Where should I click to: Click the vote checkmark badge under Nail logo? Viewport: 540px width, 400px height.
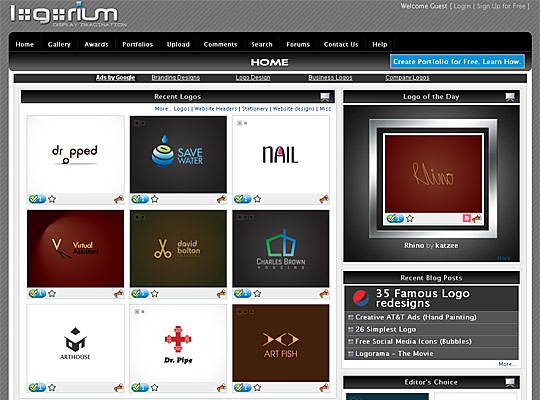242,199
